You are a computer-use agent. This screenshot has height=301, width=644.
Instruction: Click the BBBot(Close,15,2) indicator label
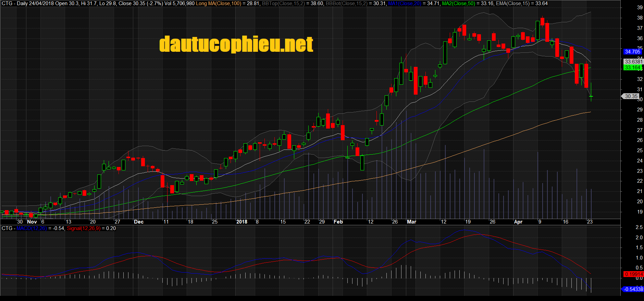346,3
